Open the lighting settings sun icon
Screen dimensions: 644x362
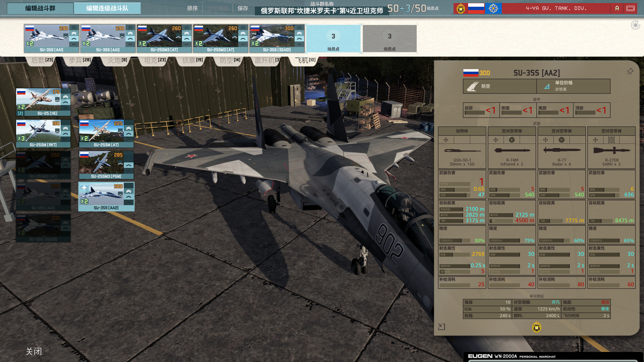click(635, 25)
